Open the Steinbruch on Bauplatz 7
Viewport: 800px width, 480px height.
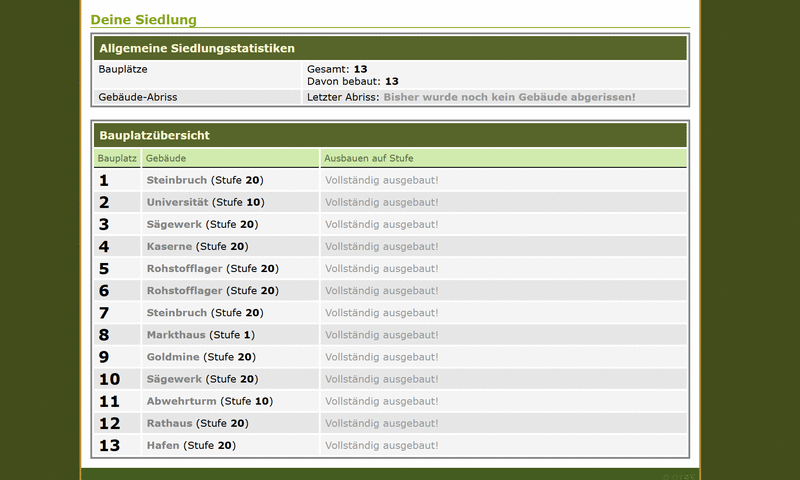point(177,313)
